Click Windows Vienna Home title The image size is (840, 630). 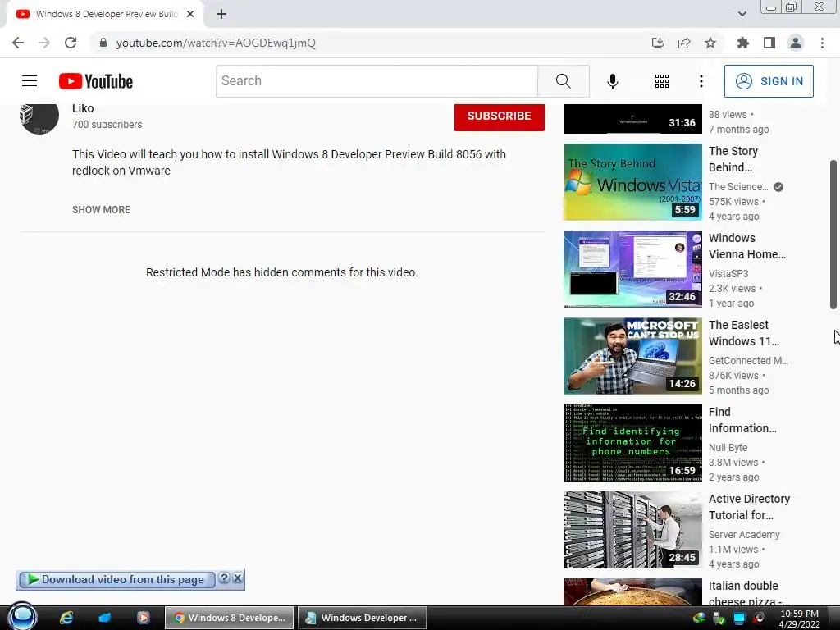pyautogui.click(x=747, y=246)
